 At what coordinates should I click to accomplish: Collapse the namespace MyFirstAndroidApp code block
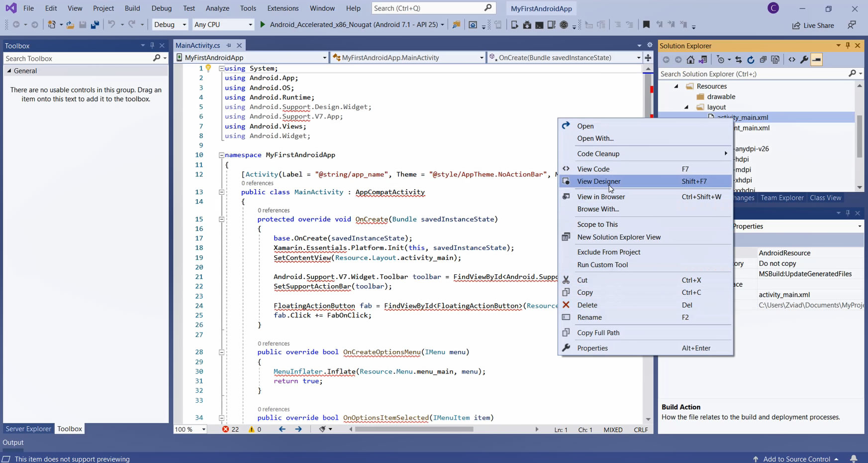click(221, 155)
